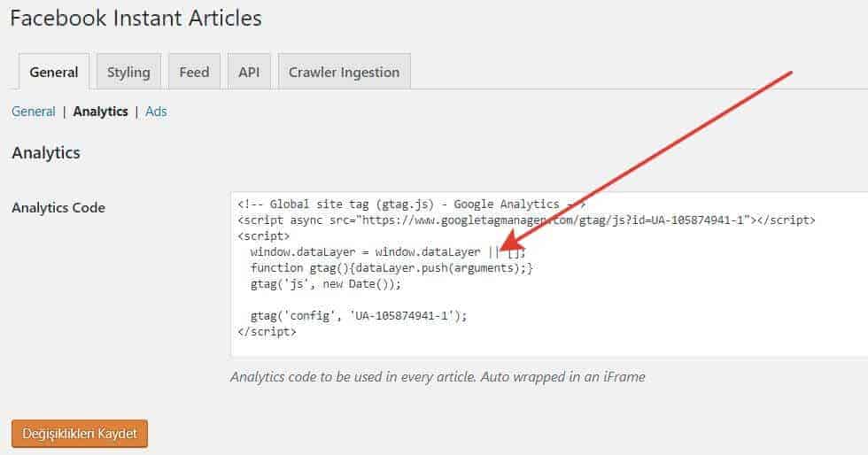Screen dimensions: 868x455
Task: Open the General sub-section link
Action: click(x=34, y=112)
